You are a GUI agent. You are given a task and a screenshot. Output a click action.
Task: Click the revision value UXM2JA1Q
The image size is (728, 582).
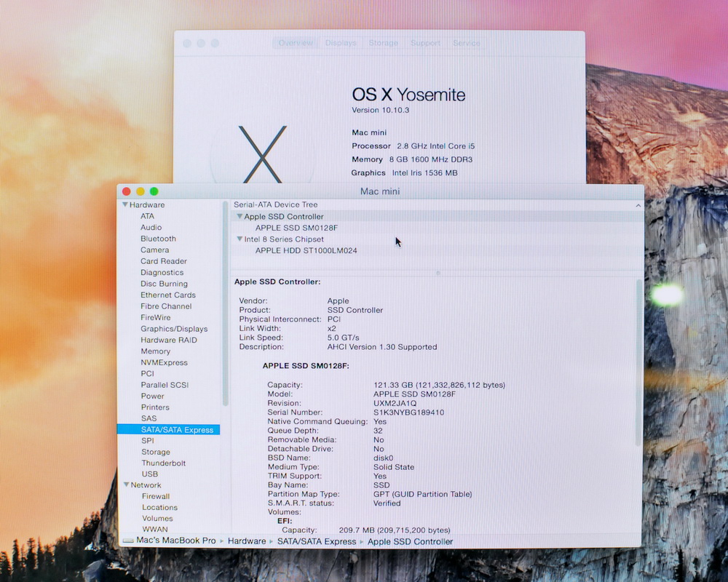395,403
